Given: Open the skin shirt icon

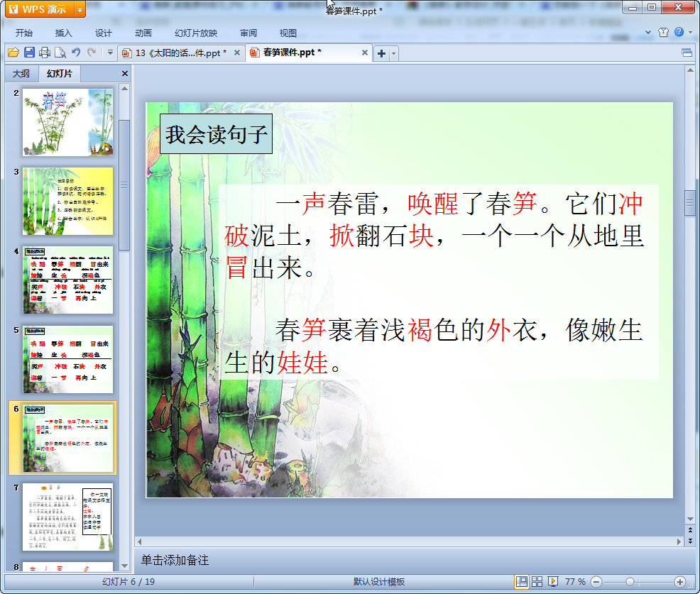Looking at the screenshot, I should click(663, 32).
